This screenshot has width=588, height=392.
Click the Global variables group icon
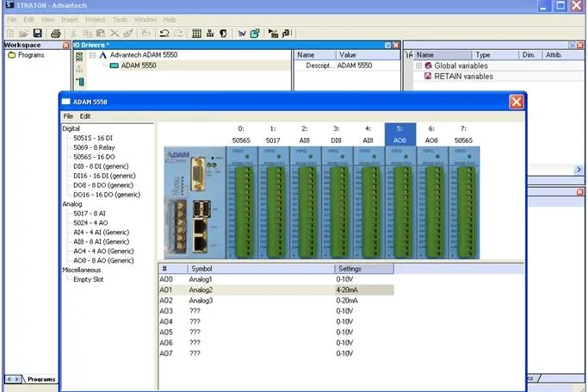point(428,65)
